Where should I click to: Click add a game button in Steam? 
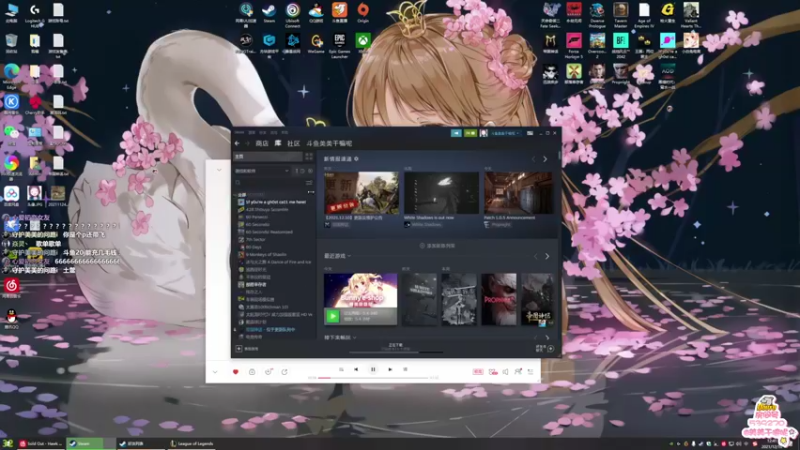(247, 349)
